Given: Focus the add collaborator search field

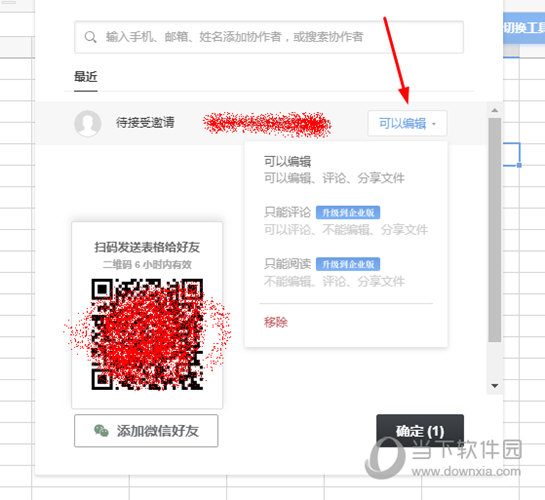Looking at the screenshot, I should [269, 37].
